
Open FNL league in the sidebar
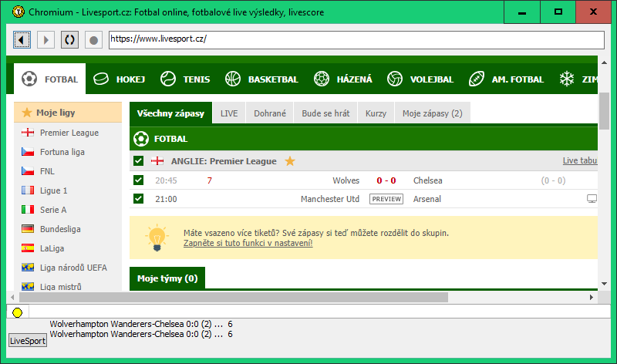tap(47, 171)
